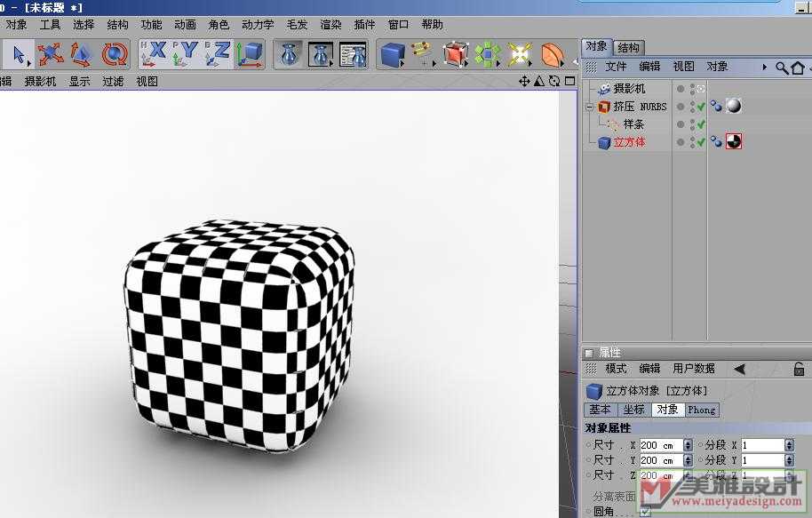Collapse the 挤压 NURBS tree node
The image size is (812, 518).
point(589,107)
